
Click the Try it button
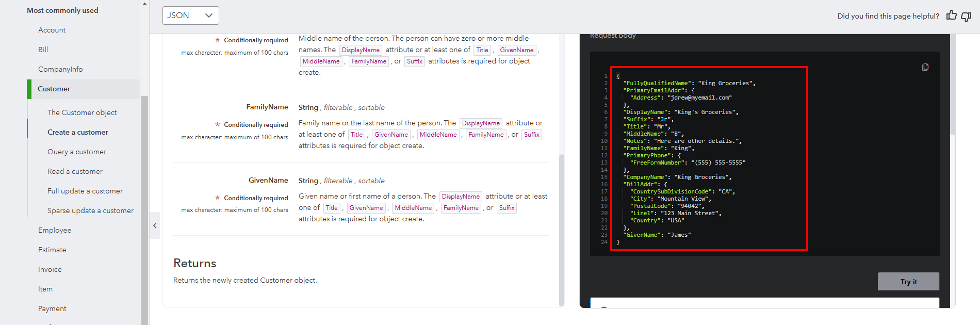click(x=908, y=282)
